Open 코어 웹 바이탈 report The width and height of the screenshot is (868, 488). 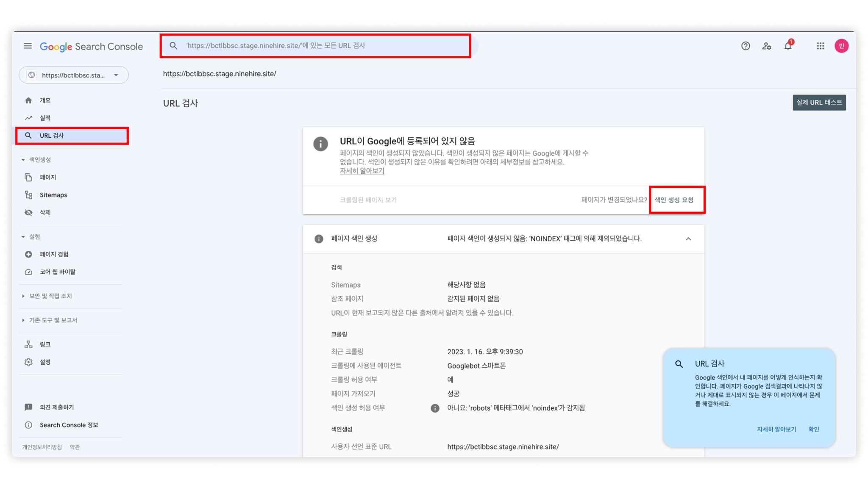coord(57,272)
